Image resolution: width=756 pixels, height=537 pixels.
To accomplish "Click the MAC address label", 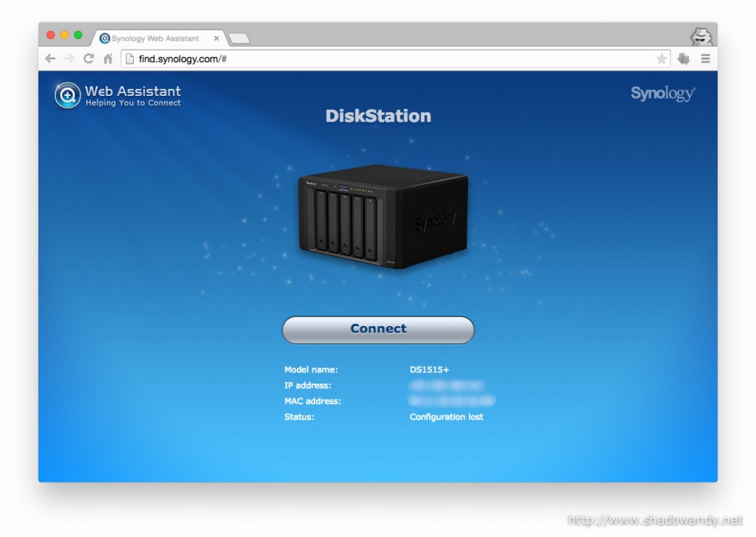I will click(x=312, y=401).
